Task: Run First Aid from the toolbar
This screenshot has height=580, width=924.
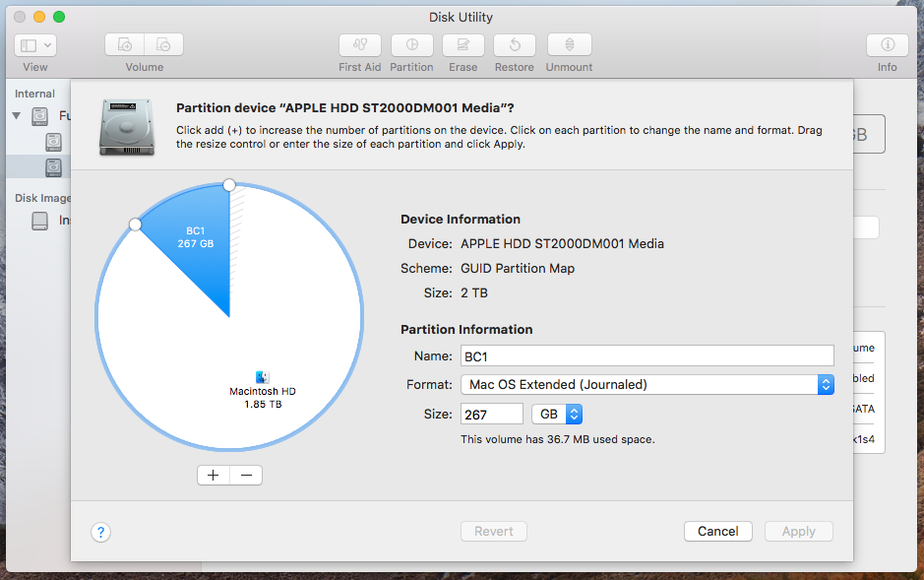Action: point(359,44)
